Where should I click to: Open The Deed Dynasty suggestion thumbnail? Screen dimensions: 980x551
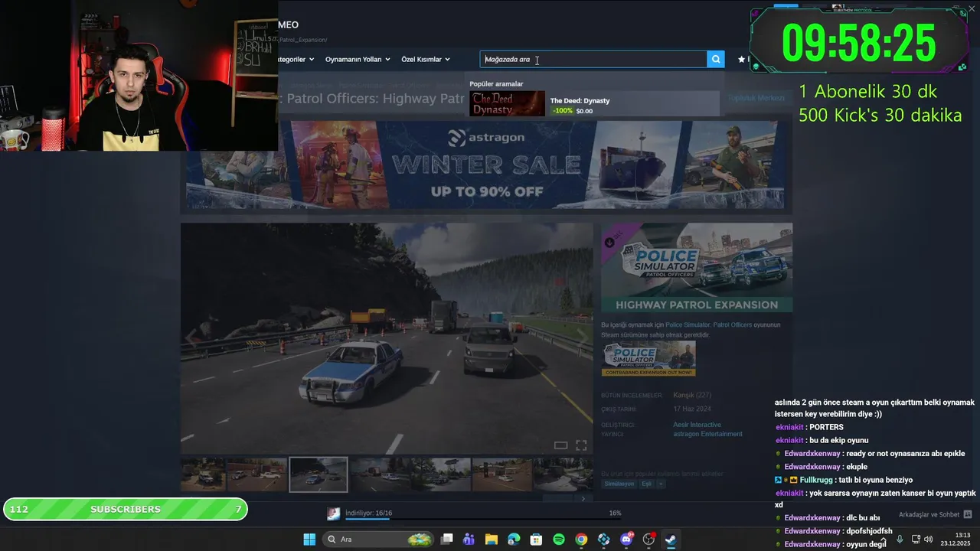[x=507, y=103]
